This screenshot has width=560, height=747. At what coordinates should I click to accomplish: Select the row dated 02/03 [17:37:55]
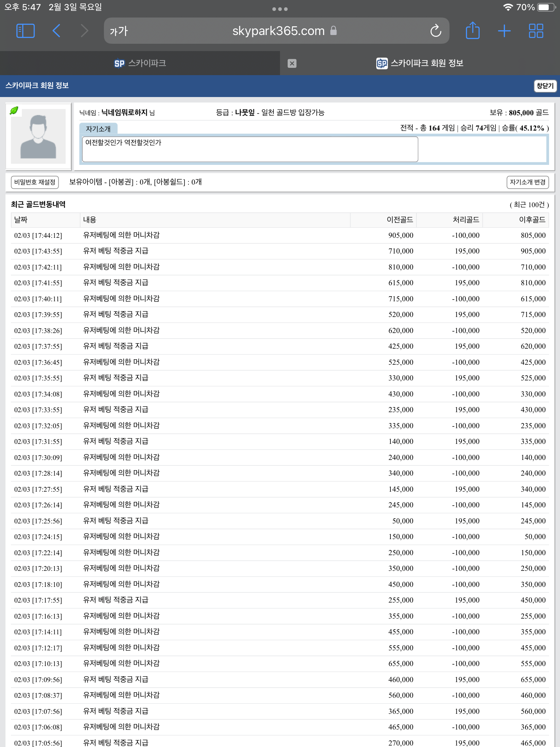(x=280, y=346)
